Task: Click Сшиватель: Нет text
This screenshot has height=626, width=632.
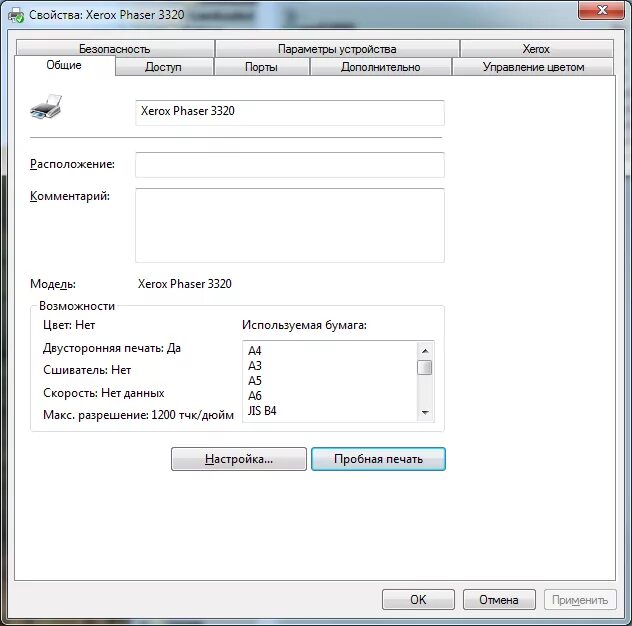Action: tap(87, 370)
